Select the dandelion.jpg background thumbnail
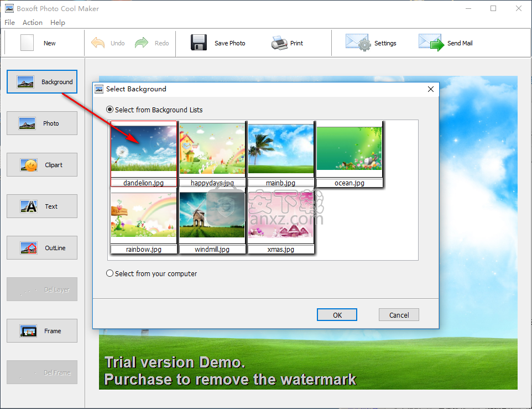The image size is (532, 409). (144, 149)
